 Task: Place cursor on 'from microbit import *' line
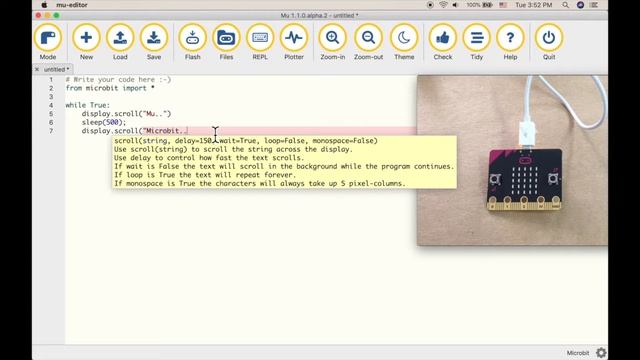110,88
